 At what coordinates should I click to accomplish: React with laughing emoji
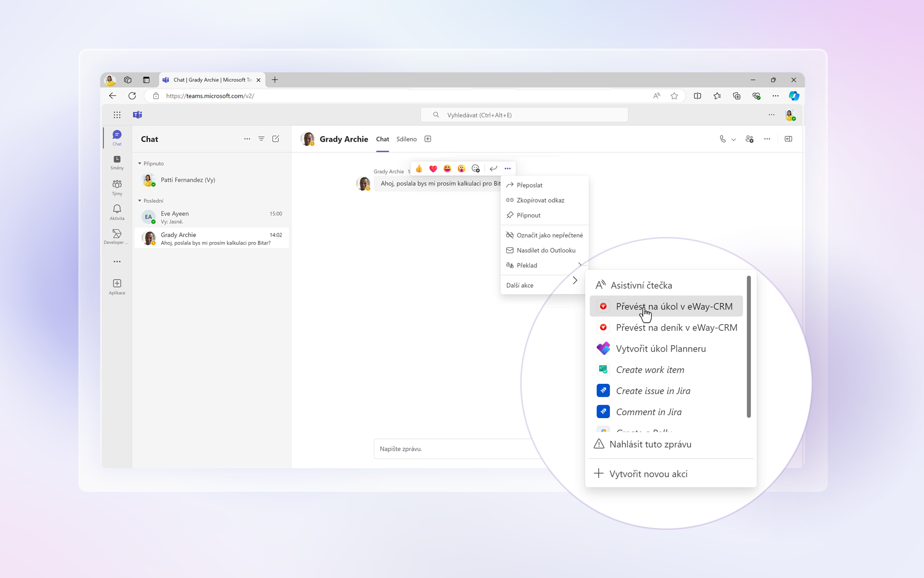[x=447, y=169]
